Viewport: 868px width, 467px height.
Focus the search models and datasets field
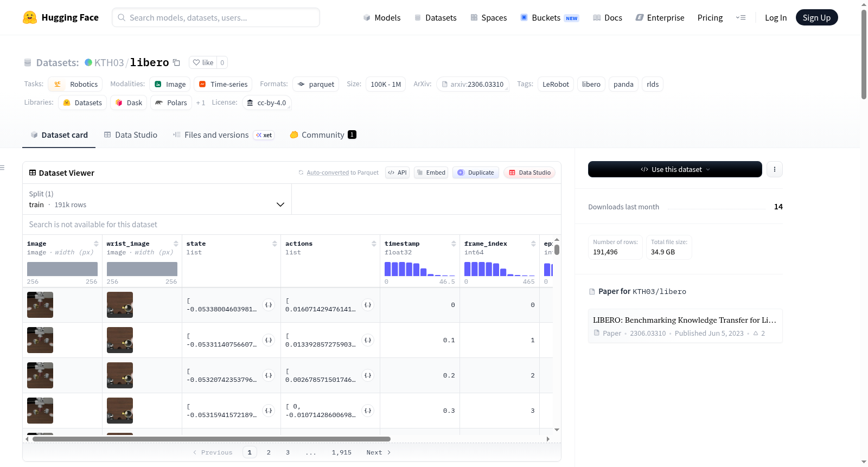(x=216, y=17)
